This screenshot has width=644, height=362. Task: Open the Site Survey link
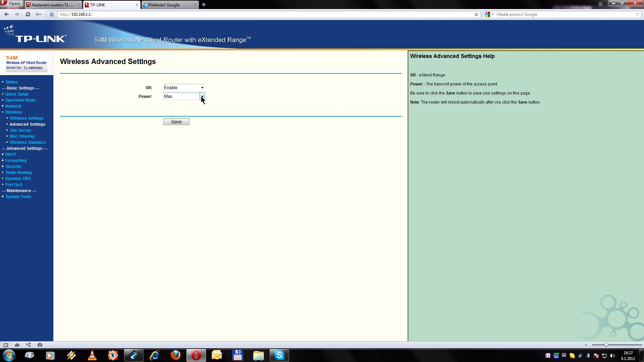coord(20,130)
